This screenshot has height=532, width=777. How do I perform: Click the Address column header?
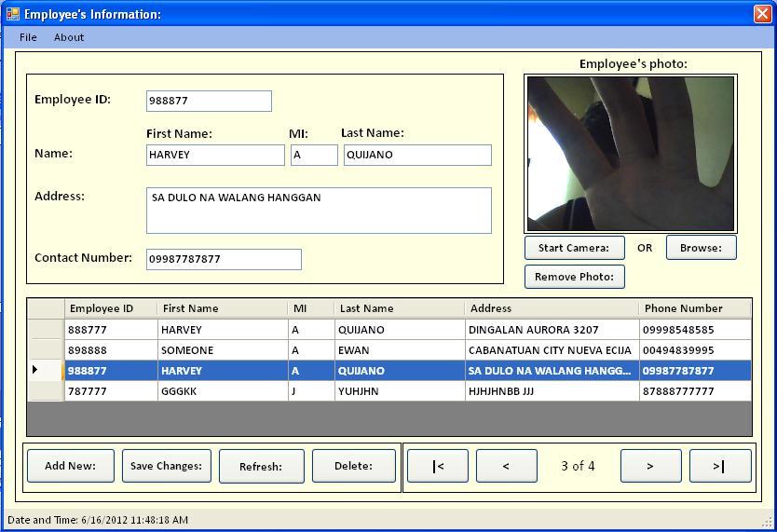(552, 308)
